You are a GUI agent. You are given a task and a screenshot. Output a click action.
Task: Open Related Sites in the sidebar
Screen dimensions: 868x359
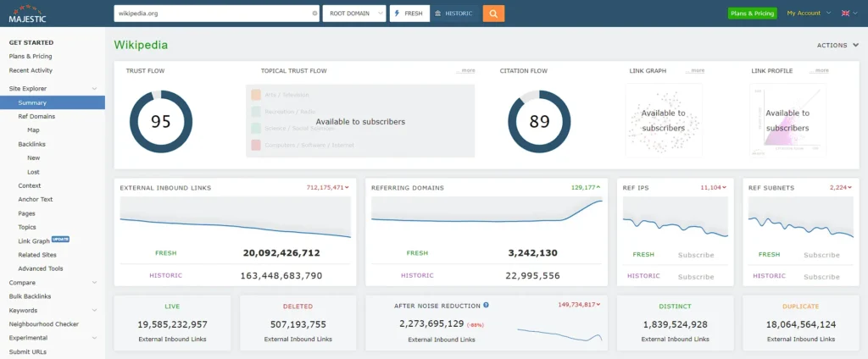point(37,255)
